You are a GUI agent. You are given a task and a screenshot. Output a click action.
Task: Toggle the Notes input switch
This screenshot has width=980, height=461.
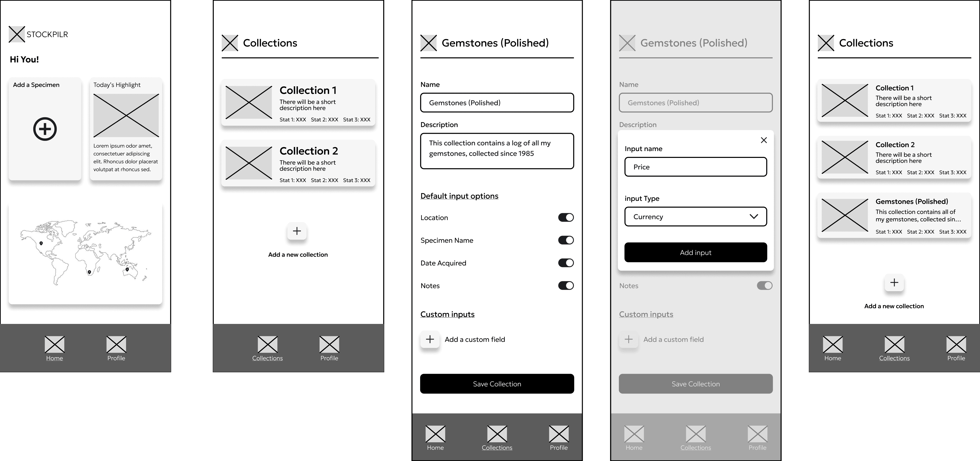click(x=566, y=286)
